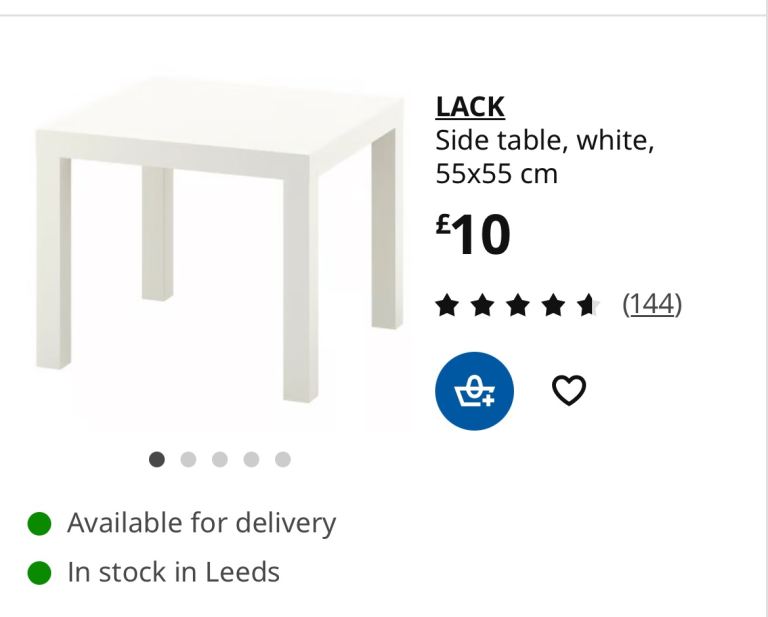768x617 pixels.
Task: Jump to the fourth carousel image dot
Action: click(251, 459)
